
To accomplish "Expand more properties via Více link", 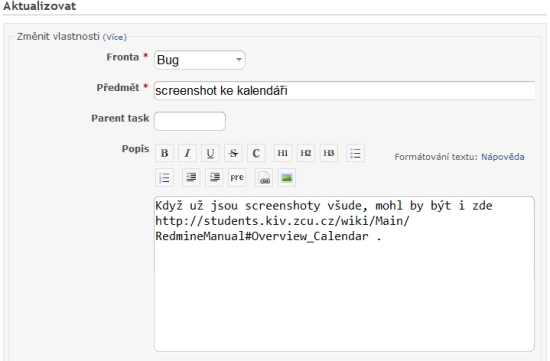I will pyautogui.click(x=114, y=37).
